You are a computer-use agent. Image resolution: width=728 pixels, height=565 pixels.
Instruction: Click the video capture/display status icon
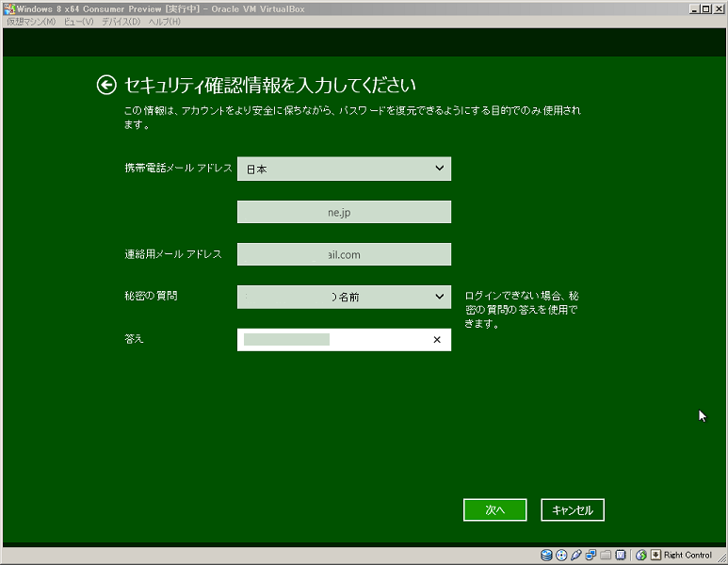click(620, 555)
